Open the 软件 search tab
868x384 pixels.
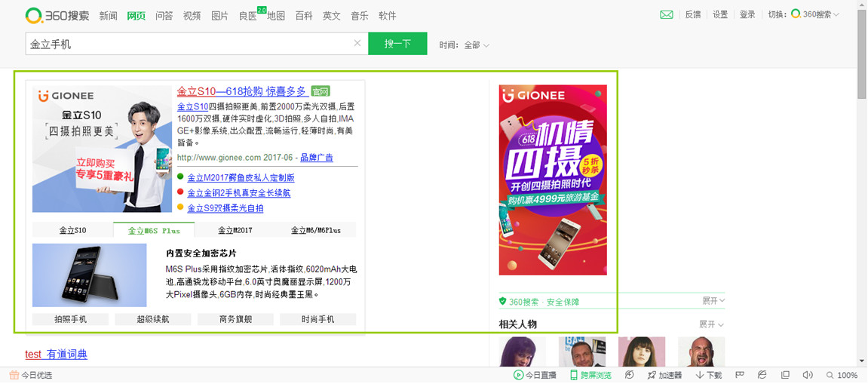tap(388, 16)
